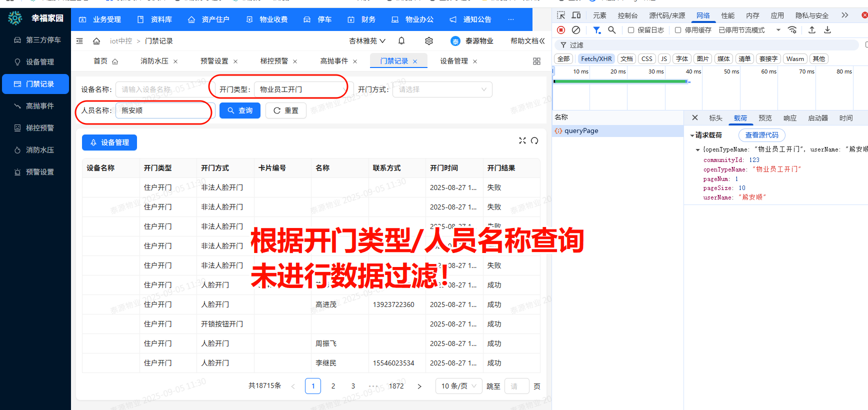Open the DevTools network search icon
Screen dimensions: 868x410
click(611, 30)
